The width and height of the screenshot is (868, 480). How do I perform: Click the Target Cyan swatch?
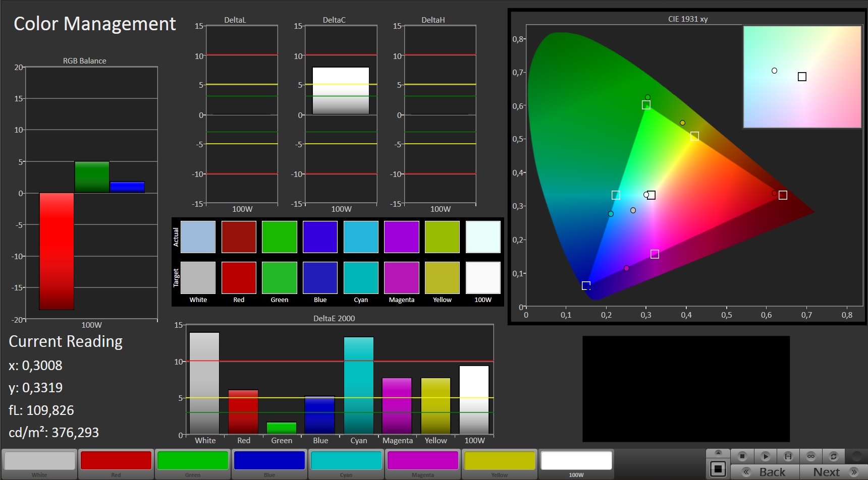[x=361, y=277]
